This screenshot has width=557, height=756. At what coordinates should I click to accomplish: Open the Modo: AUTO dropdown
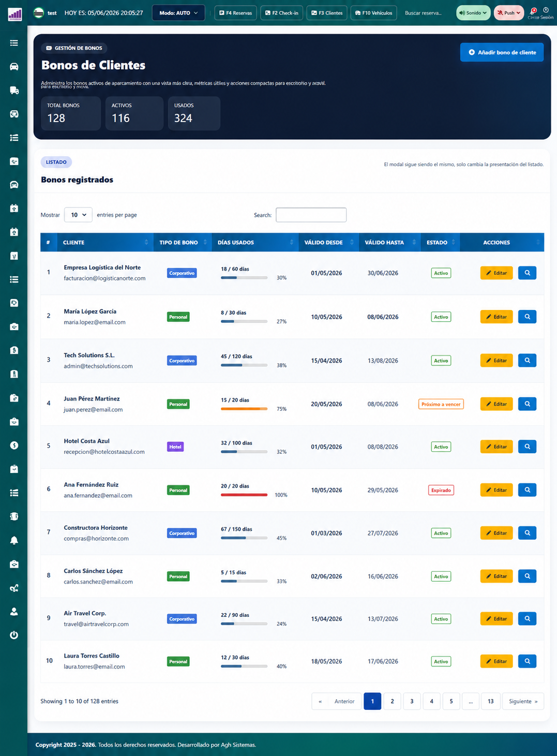click(178, 13)
